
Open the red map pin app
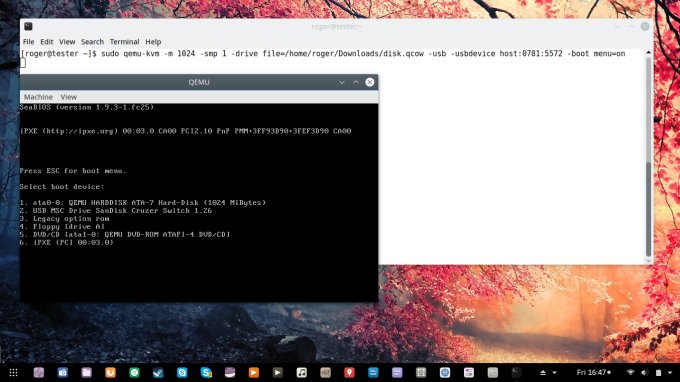349,372
